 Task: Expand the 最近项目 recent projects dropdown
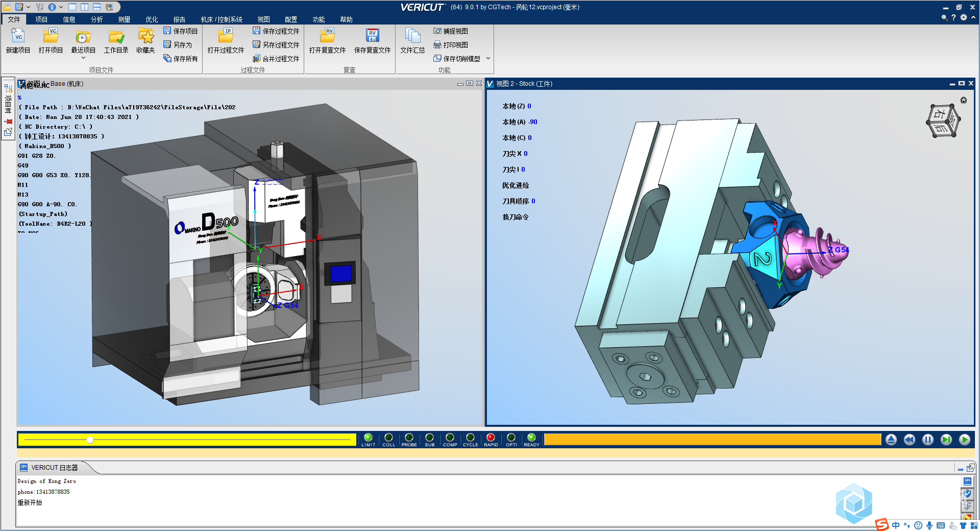point(83,58)
